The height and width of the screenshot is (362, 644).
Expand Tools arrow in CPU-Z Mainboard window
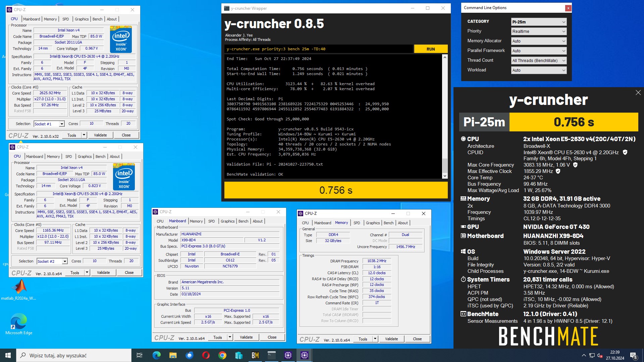tap(230, 337)
